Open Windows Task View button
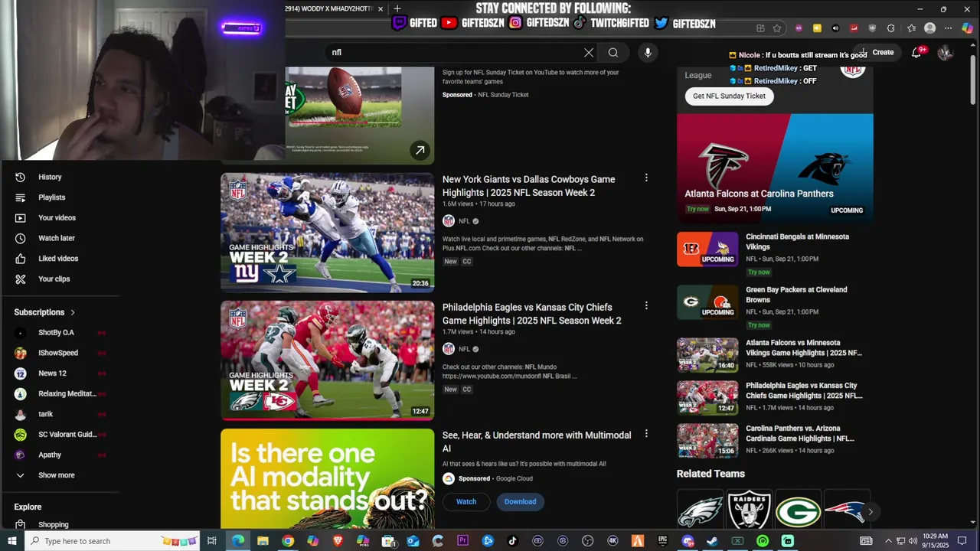The height and width of the screenshot is (551, 980). coord(212,541)
